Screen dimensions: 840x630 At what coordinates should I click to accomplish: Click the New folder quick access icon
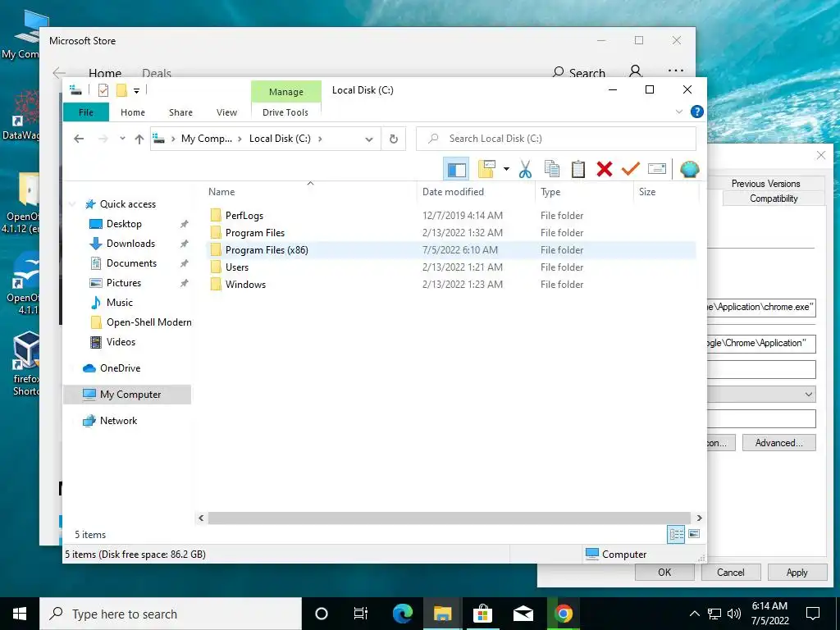click(121, 90)
